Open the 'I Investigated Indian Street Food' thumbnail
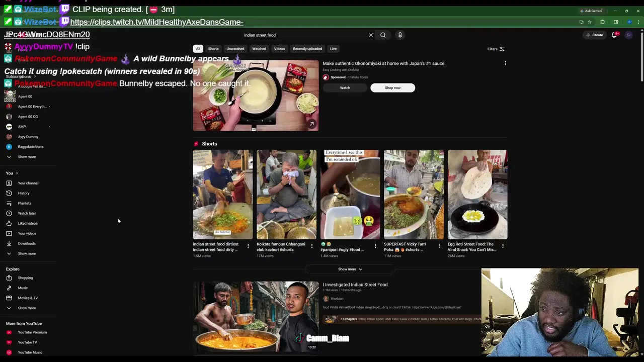The height and width of the screenshot is (362, 644). (x=256, y=316)
